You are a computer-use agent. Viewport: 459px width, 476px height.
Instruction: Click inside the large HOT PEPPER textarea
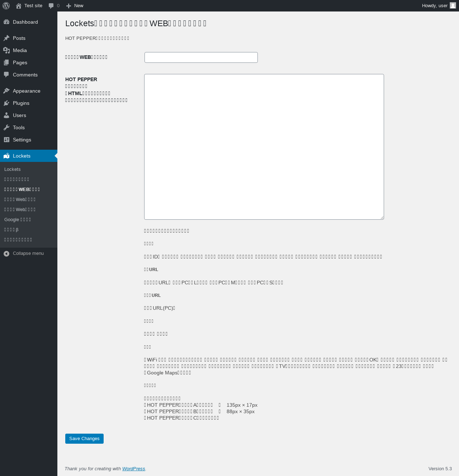pyautogui.click(x=264, y=147)
